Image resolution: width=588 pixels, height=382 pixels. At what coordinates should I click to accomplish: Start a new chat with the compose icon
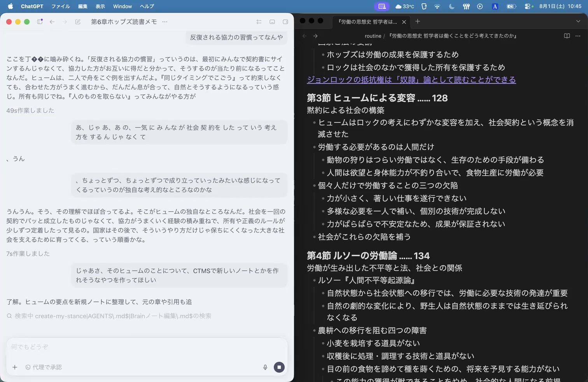(x=78, y=22)
